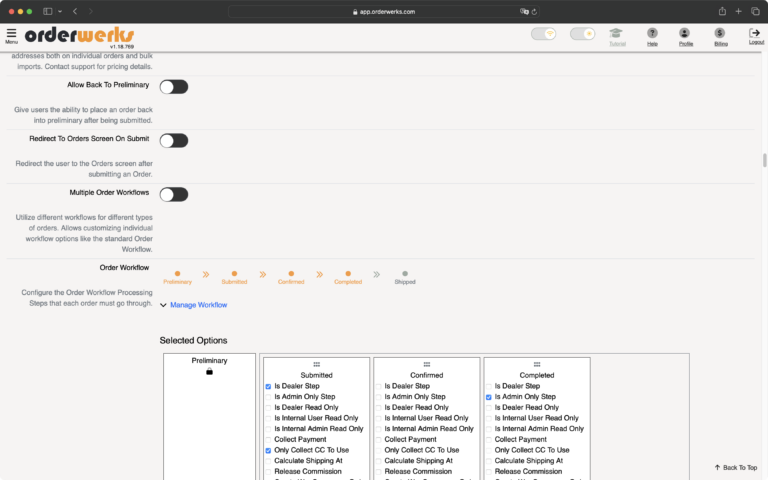Viewport: 768px width, 480px height.
Task: Grab the Submitted column drag handle
Action: 316,364
